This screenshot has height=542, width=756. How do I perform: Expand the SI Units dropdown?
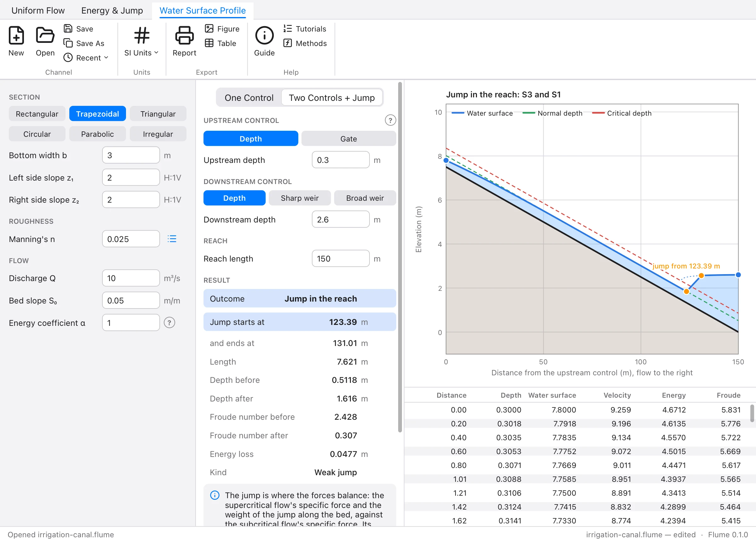(141, 53)
